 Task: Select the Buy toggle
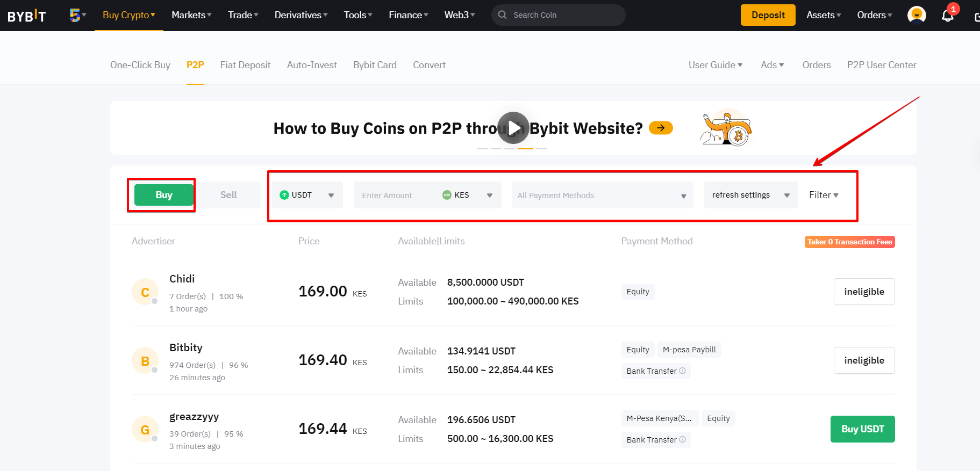(163, 195)
